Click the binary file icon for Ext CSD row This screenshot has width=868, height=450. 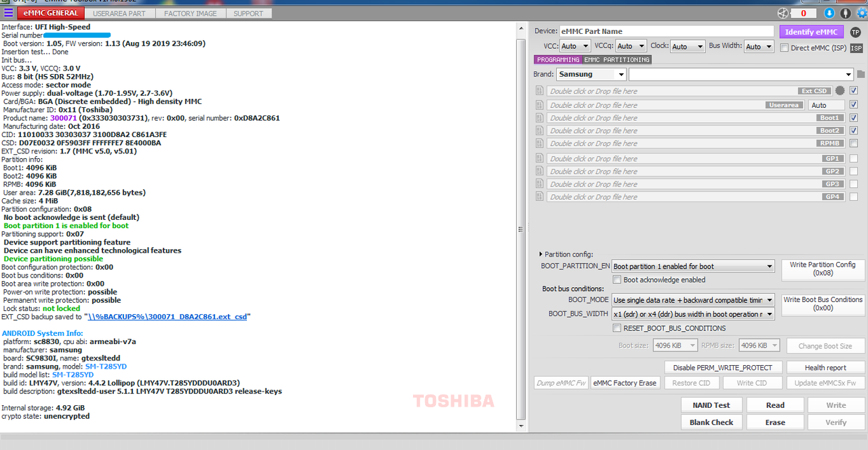click(x=540, y=91)
